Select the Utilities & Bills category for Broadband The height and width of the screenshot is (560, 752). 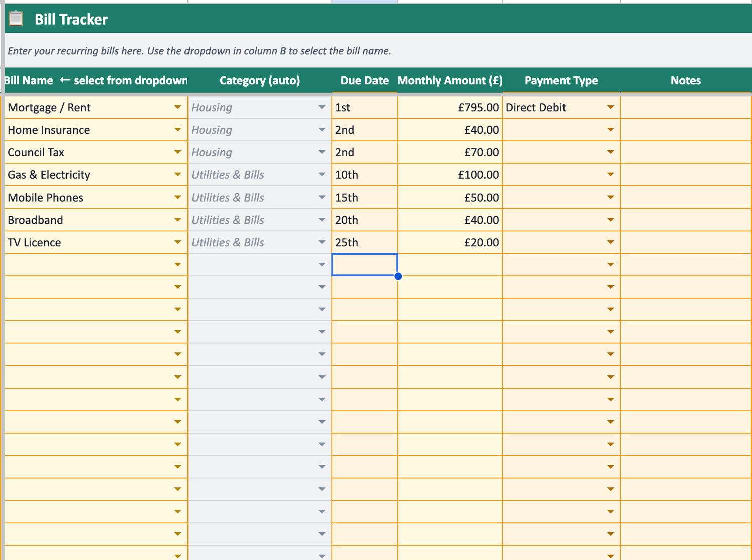[260, 220]
